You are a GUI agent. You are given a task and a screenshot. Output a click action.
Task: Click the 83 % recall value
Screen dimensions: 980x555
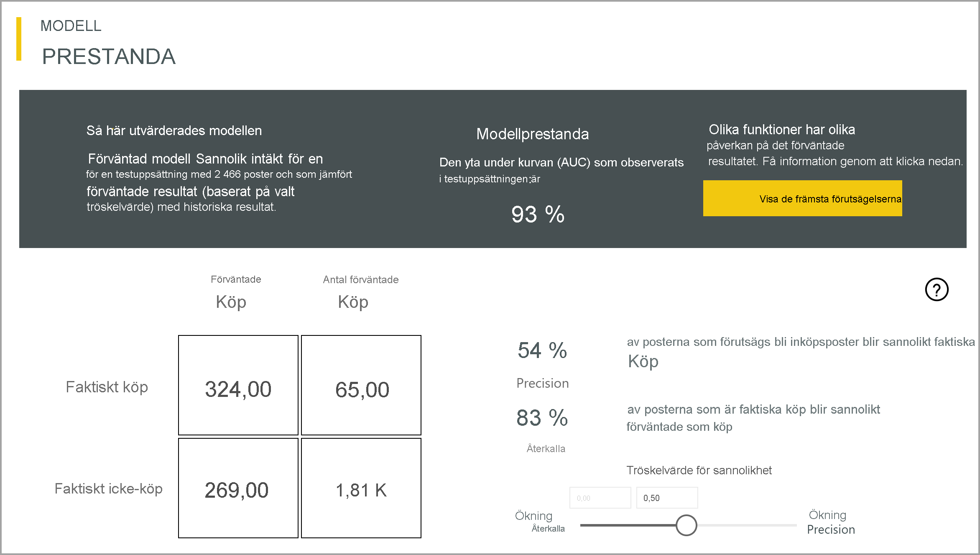pos(542,418)
